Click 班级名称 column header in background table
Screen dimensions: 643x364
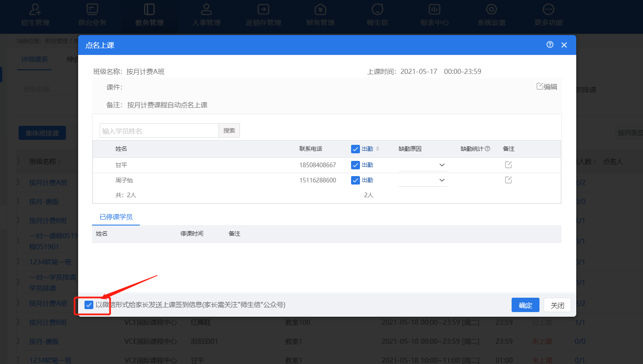point(43,161)
